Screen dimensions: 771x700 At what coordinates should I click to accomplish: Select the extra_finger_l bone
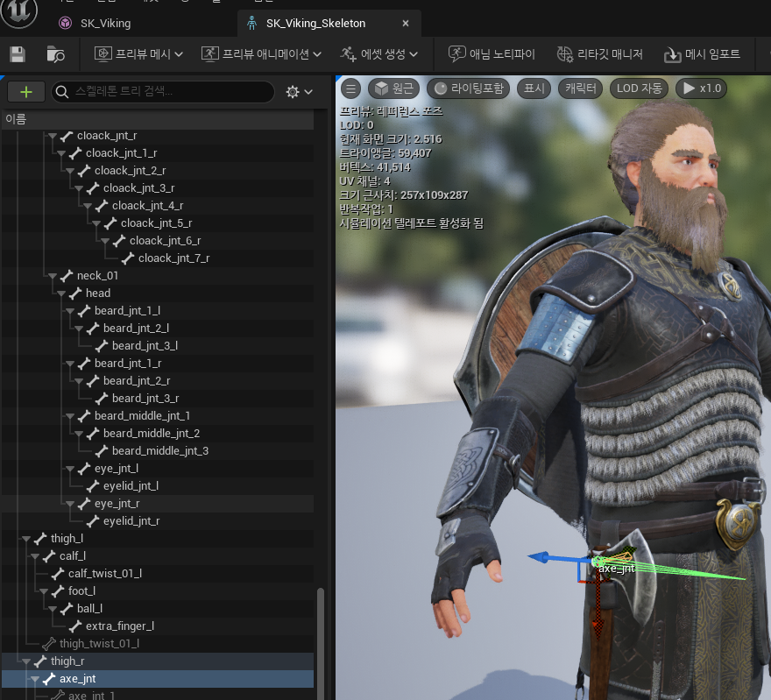[x=120, y=626]
